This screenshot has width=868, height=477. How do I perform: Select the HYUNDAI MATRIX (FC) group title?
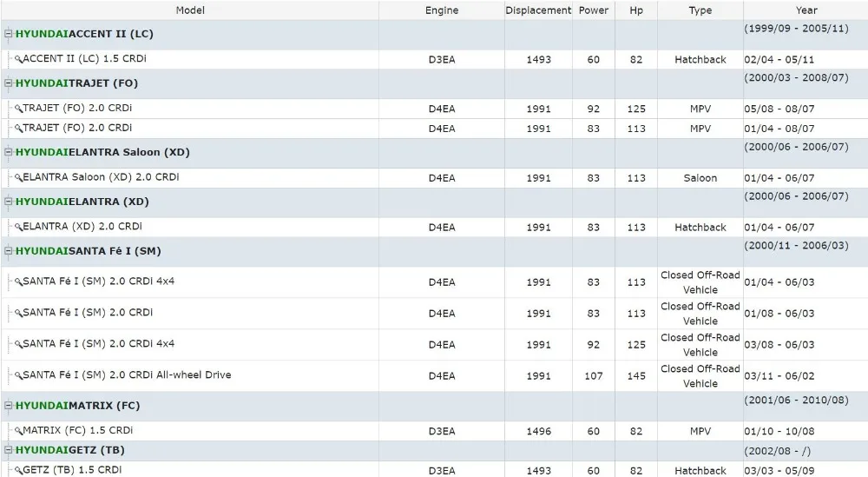tap(77, 406)
